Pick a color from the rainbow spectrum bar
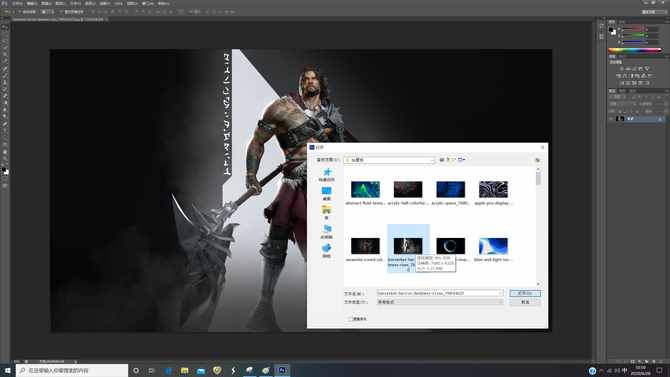 (x=635, y=50)
